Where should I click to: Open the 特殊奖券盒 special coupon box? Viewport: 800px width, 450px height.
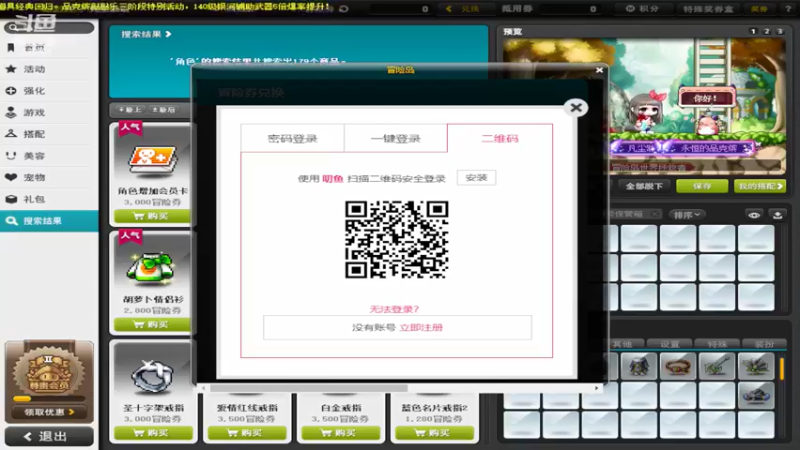[708, 9]
